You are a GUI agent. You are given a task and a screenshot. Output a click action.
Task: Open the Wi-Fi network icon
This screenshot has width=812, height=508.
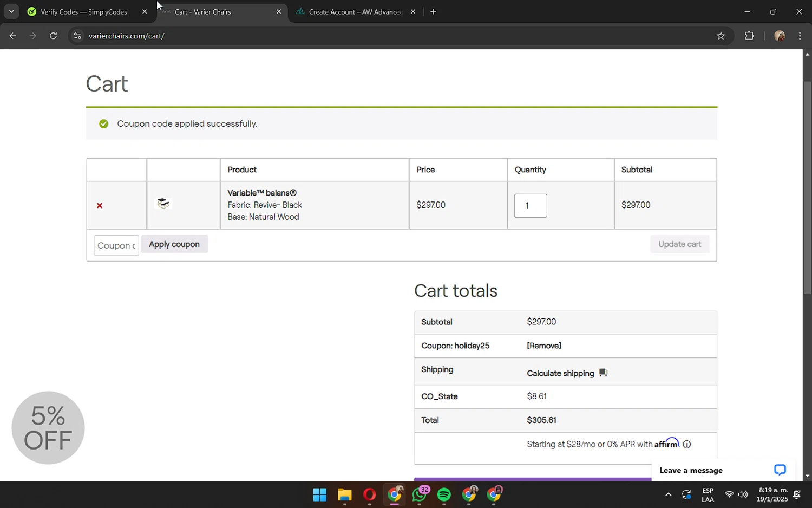coord(729,494)
